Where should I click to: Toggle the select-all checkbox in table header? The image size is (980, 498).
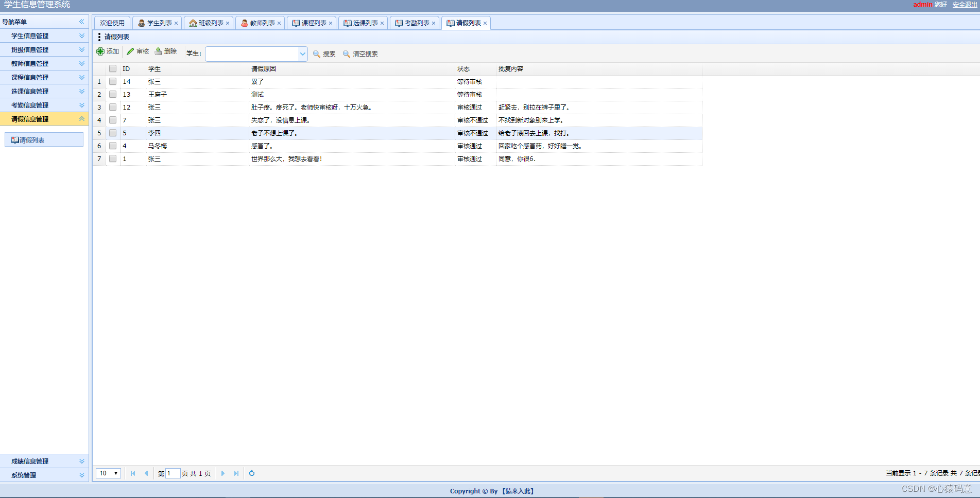(x=113, y=69)
